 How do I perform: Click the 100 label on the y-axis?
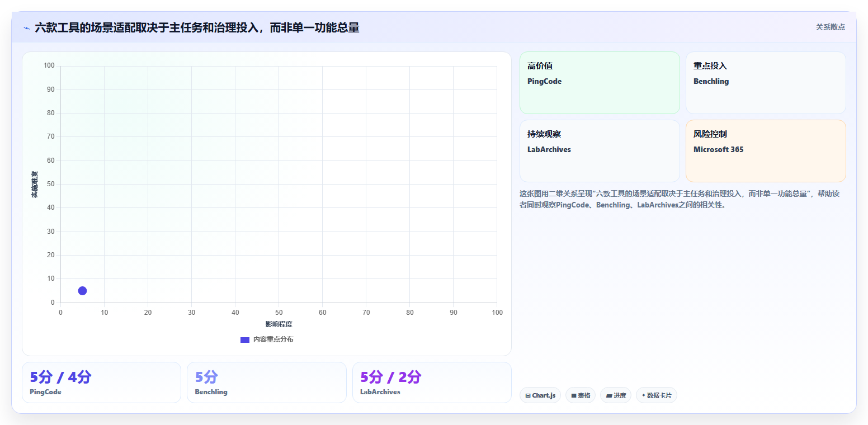click(49, 66)
